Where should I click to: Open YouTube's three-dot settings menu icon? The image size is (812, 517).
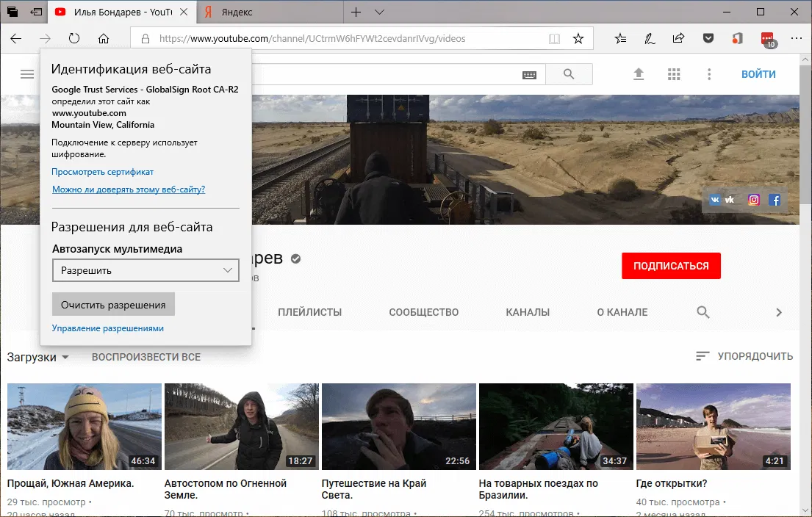pos(709,73)
